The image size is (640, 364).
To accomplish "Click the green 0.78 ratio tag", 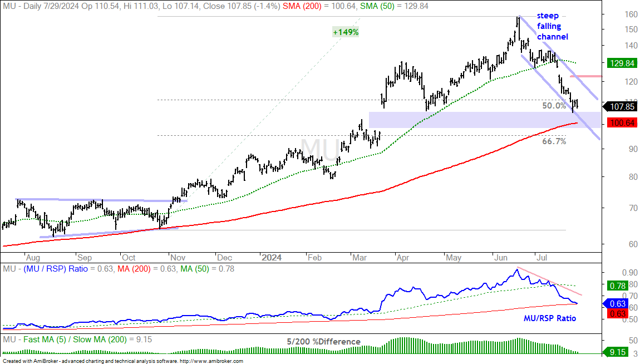I will [x=618, y=286].
